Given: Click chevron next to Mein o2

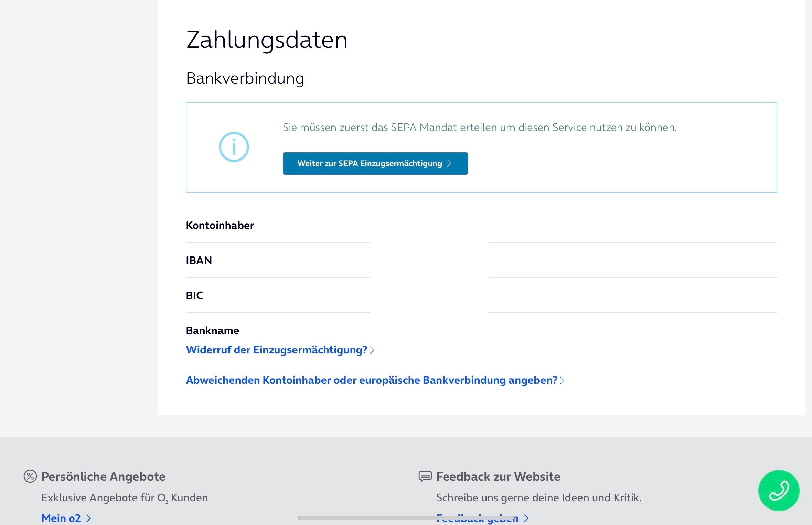Looking at the screenshot, I should pyautogui.click(x=89, y=518).
